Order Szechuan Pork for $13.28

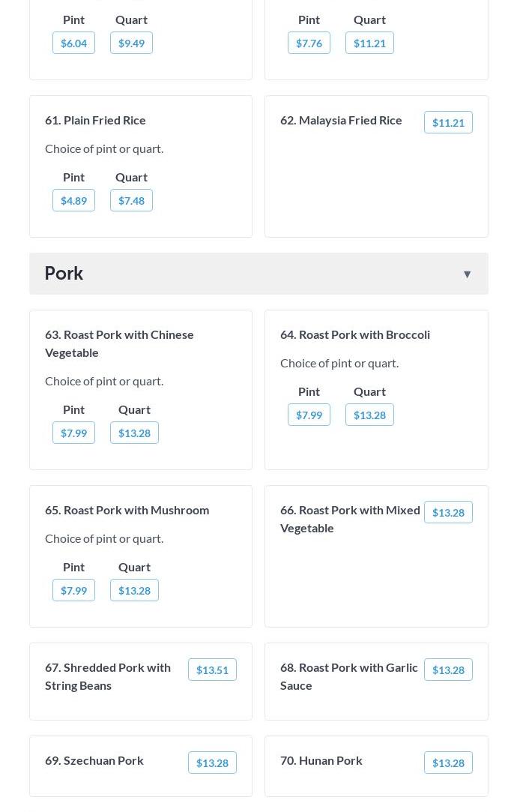(x=212, y=763)
